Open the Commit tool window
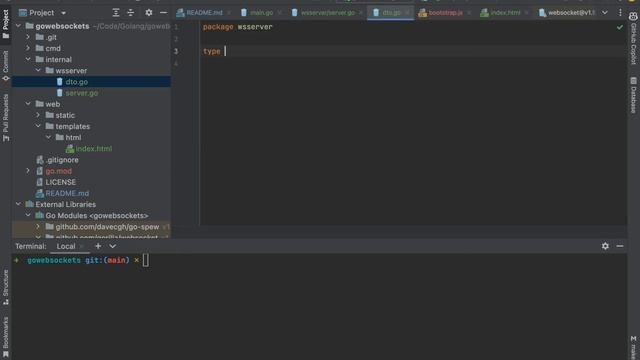Viewport: 640px width, 360px height. 6,65
